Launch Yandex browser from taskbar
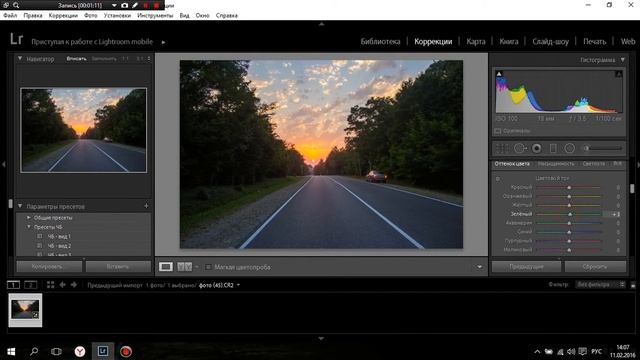640x360 pixels. click(80, 351)
